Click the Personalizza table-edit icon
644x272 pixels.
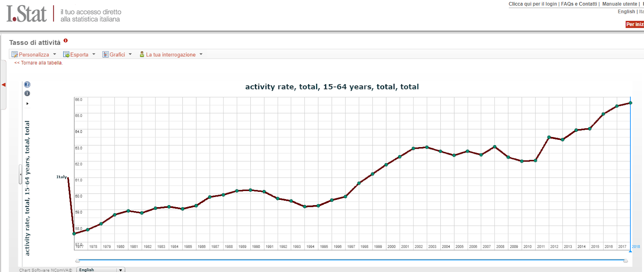[x=15, y=54]
